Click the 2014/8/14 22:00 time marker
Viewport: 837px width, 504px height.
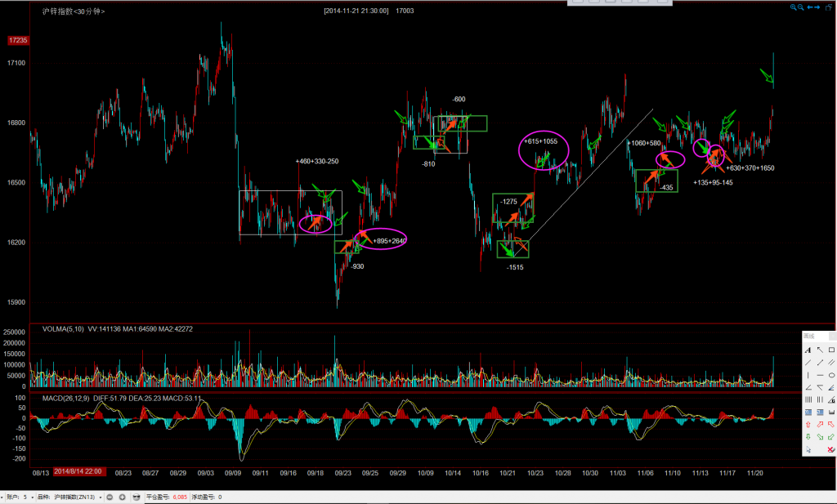point(78,472)
